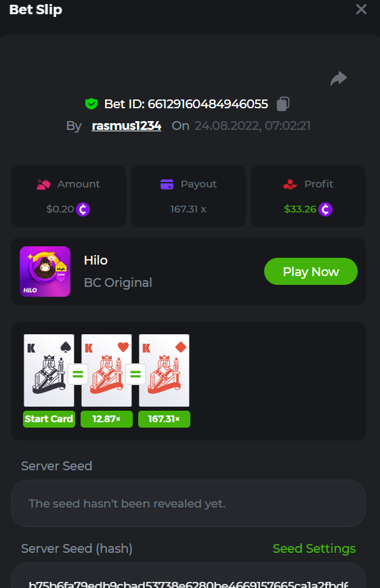Click the Amount currency coin icon
380x588 pixels.
click(x=83, y=209)
